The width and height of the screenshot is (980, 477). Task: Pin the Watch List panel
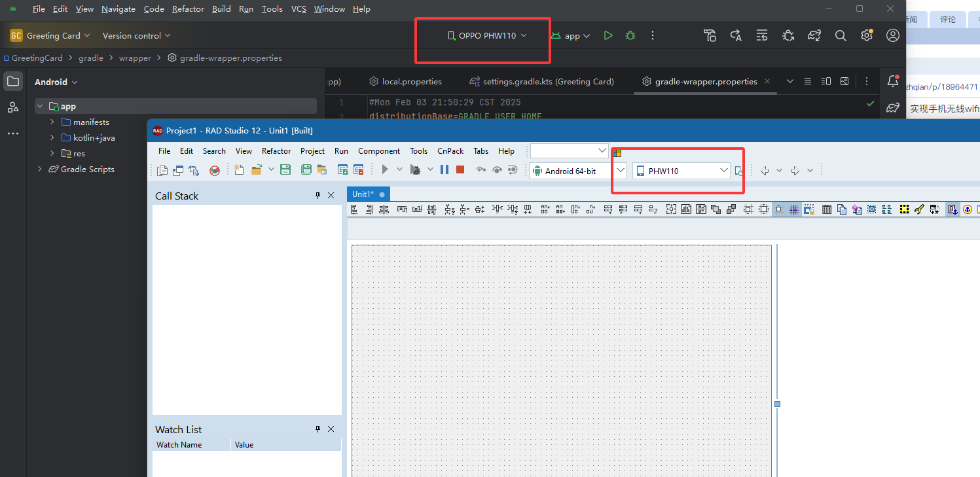318,429
